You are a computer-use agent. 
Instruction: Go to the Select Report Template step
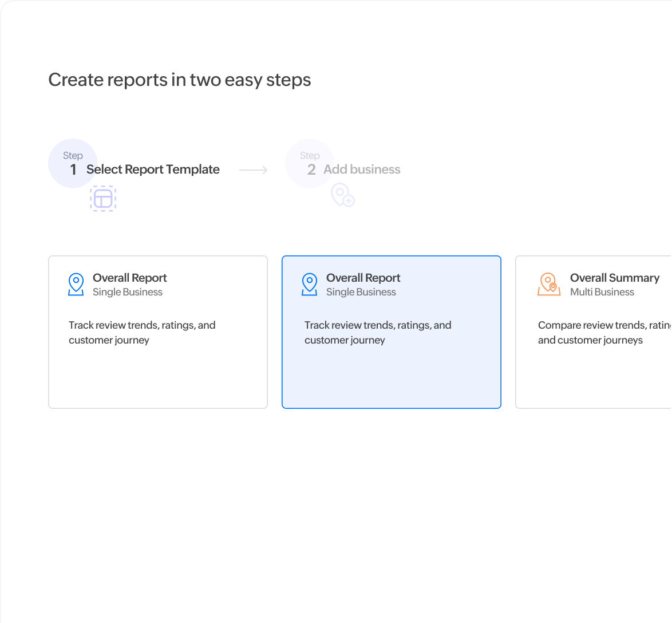[x=153, y=169]
